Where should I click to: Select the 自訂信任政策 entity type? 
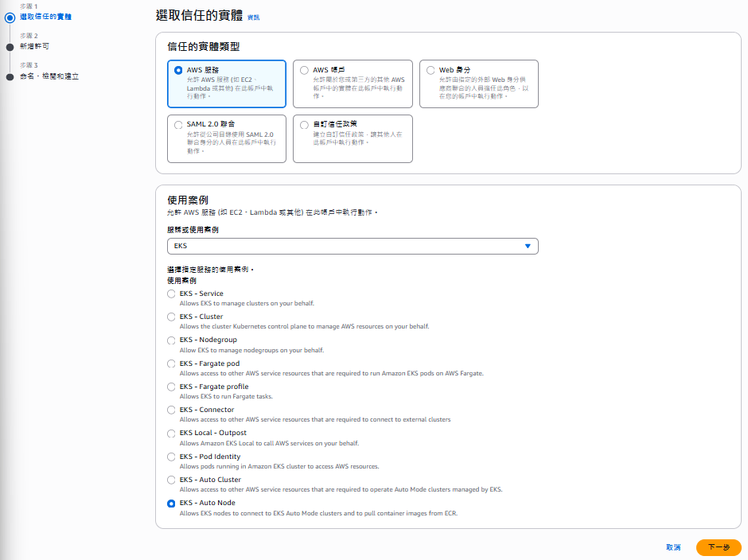click(x=353, y=138)
